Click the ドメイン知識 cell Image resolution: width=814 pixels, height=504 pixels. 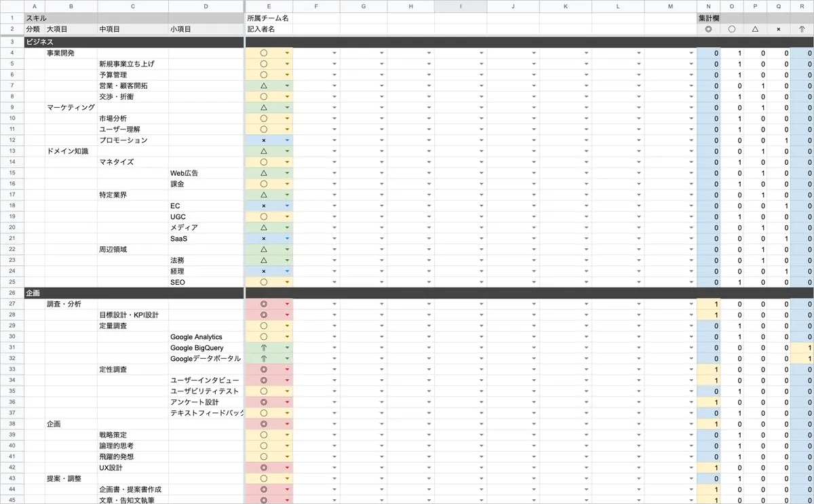click(71, 151)
